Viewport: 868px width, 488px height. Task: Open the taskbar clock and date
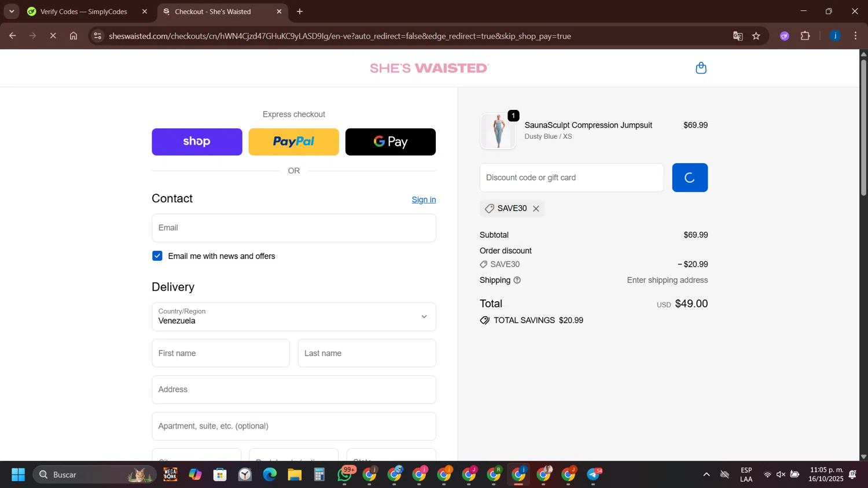pos(826,475)
